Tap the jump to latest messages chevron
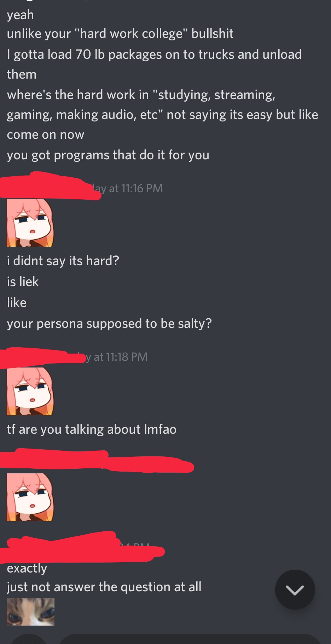The width and height of the screenshot is (331, 644). coord(295,589)
